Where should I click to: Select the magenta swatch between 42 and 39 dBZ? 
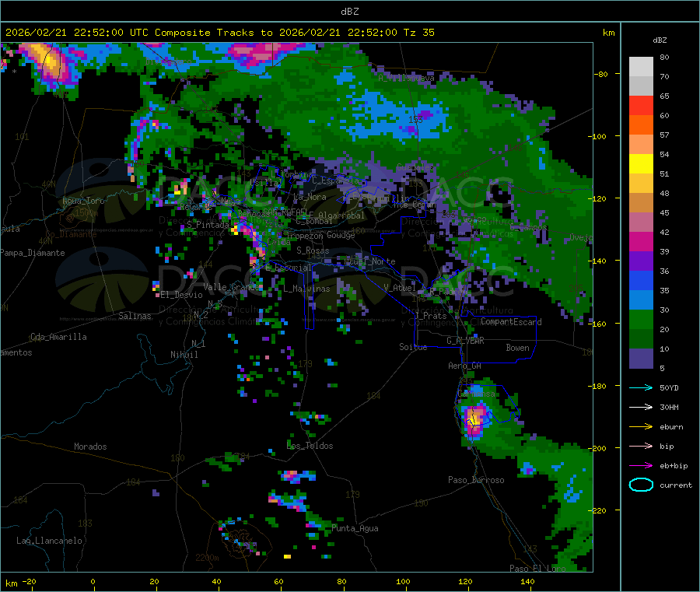(641, 241)
